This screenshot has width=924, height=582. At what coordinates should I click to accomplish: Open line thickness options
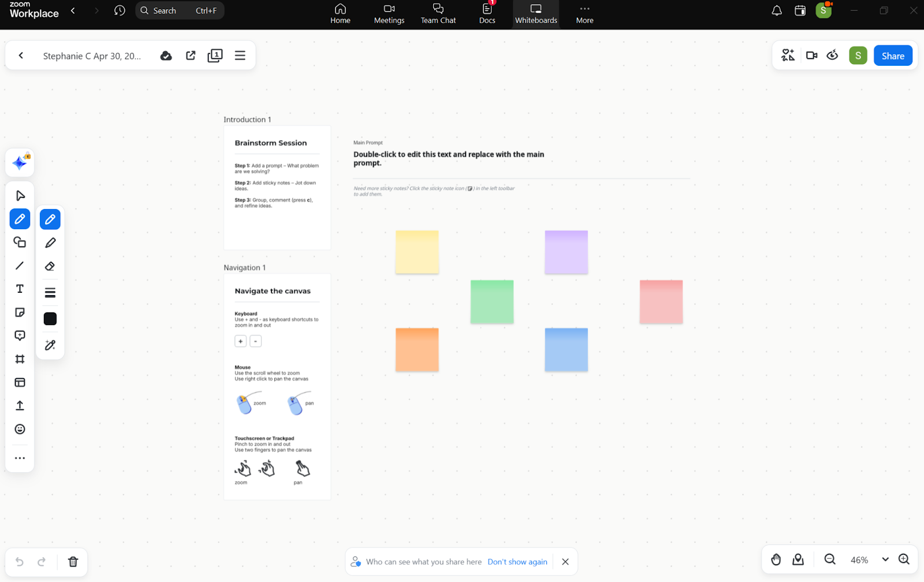tap(50, 293)
